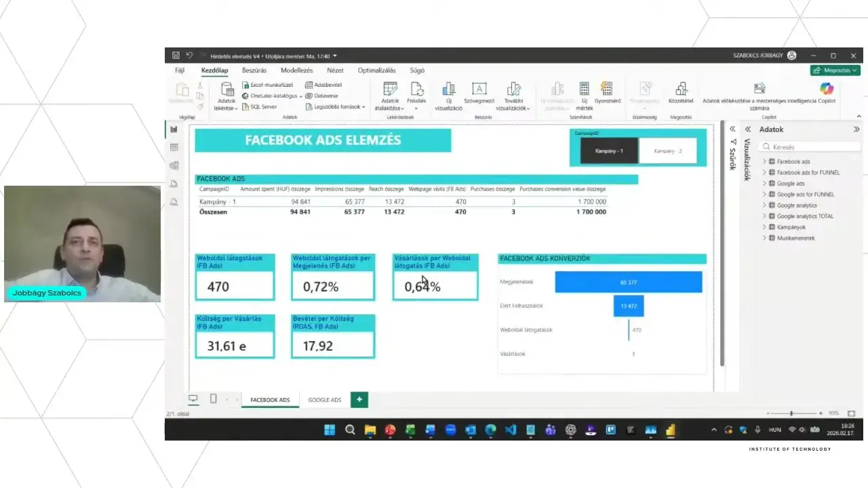This screenshot has height=488, width=868.
Task: Open Visual Studio Code from taskbar
Action: pos(511,430)
